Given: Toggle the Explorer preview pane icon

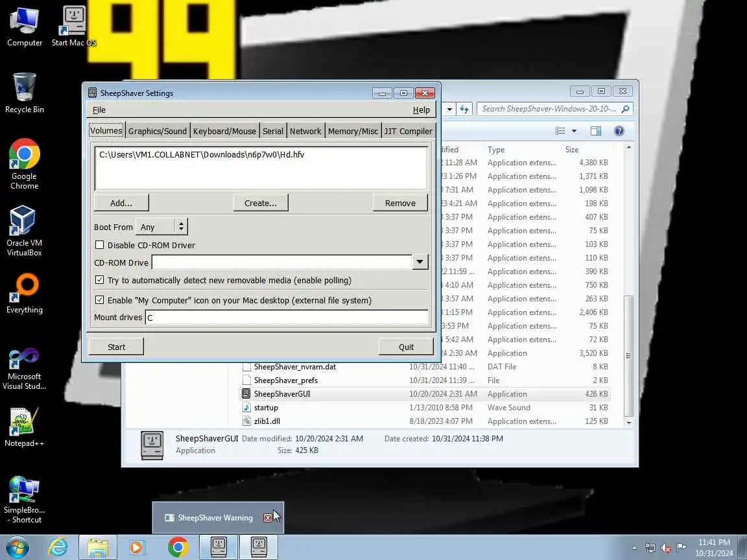Looking at the screenshot, I should point(595,131).
